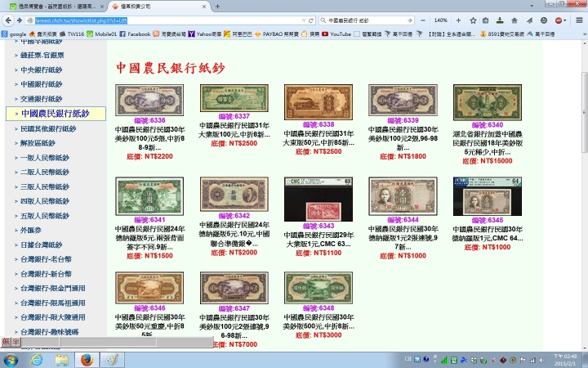Click the round smiley icon in toolbar

click(544, 20)
